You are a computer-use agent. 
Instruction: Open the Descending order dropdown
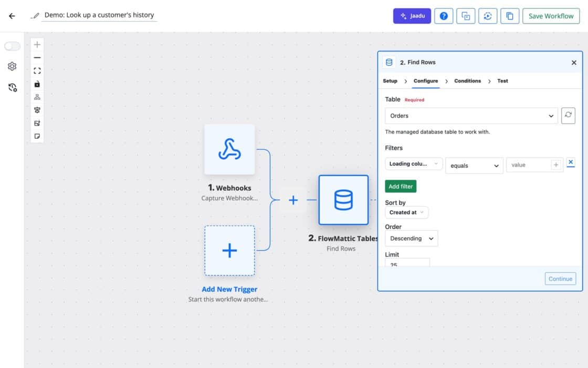412,239
